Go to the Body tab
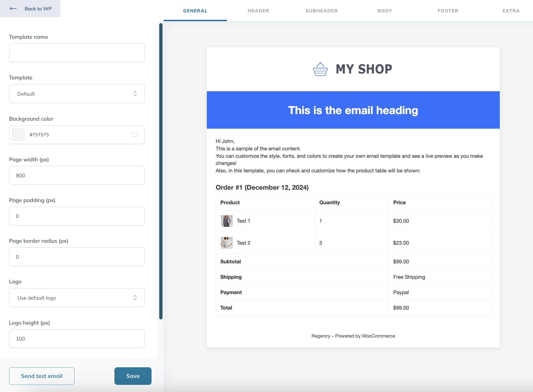533x392 pixels. [x=385, y=11]
